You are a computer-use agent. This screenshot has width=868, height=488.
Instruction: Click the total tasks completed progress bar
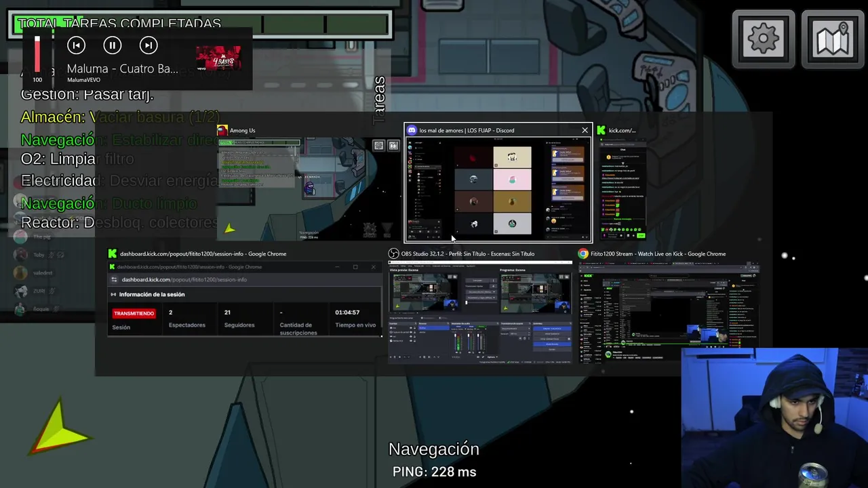pyautogui.click(x=201, y=24)
